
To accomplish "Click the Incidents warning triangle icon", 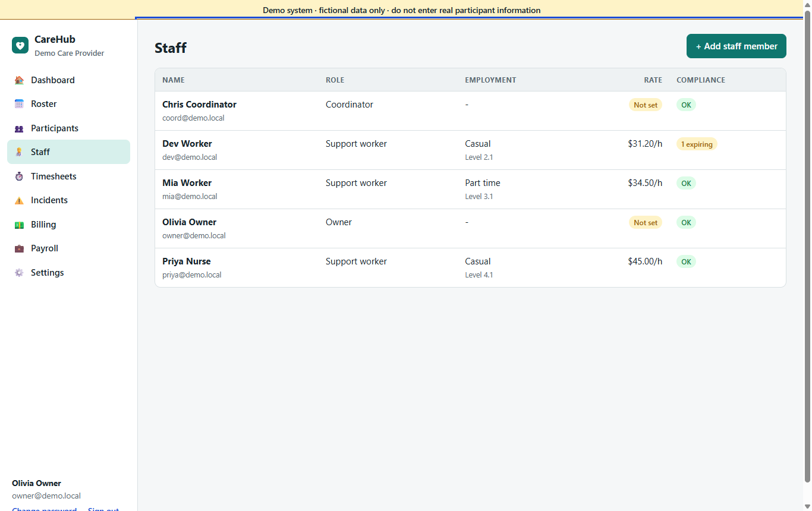I will (x=19, y=200).
